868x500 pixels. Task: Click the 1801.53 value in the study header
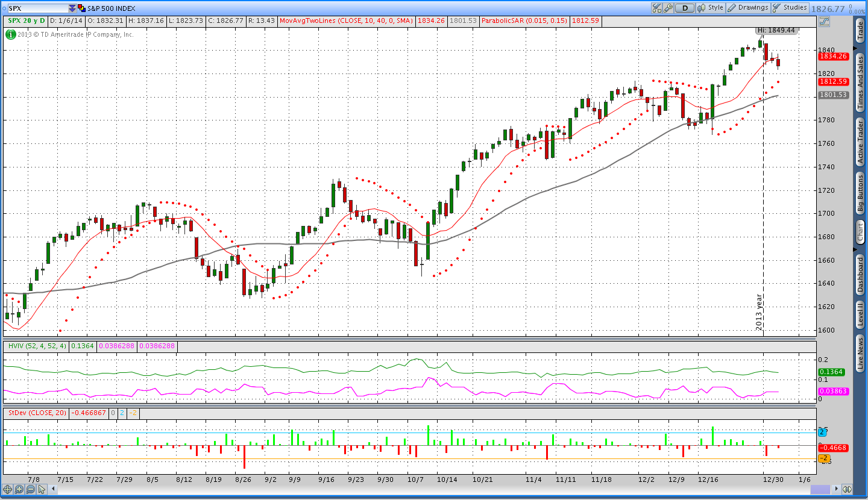tap(463, 20)
